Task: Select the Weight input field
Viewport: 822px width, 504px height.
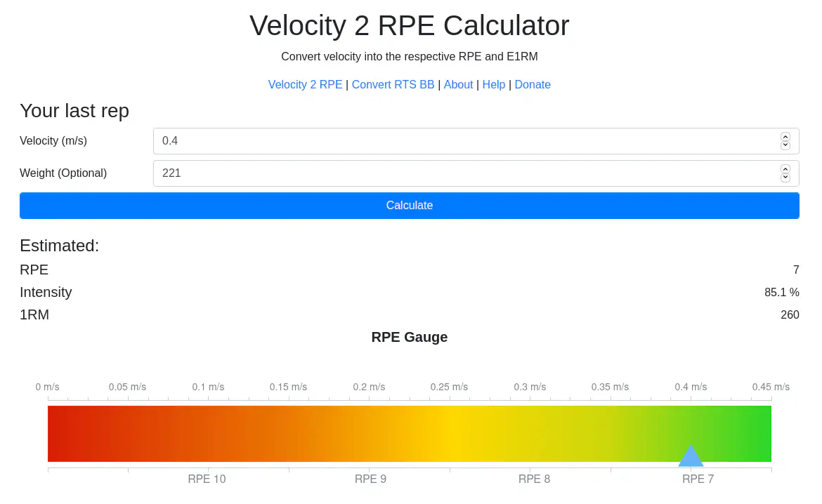Action: tap(422, 173)
